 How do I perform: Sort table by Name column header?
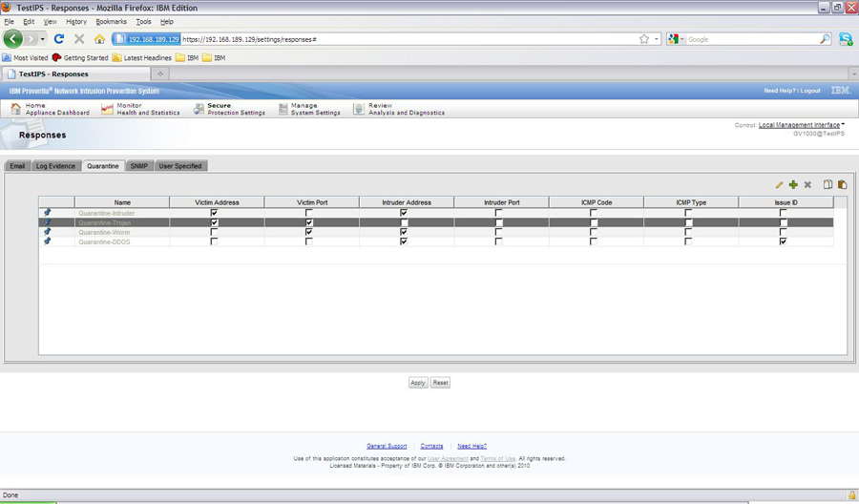click(122, 202)
